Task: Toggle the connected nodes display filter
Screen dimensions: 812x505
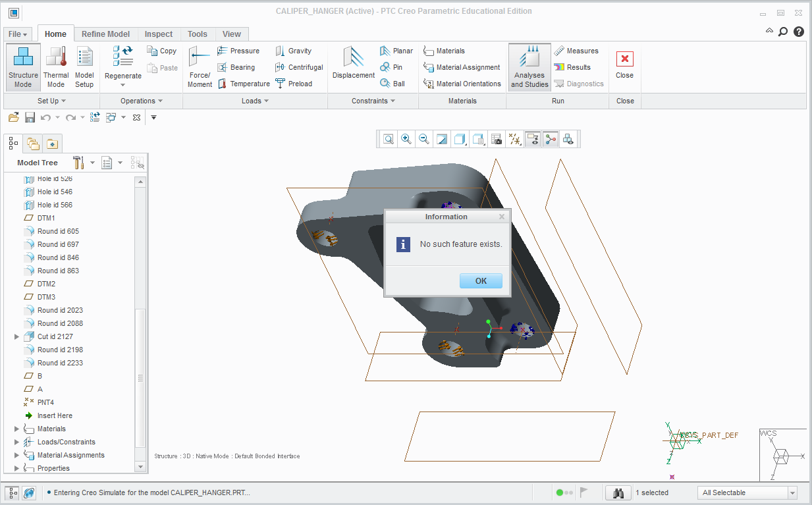Action: (x=551, y=139)
